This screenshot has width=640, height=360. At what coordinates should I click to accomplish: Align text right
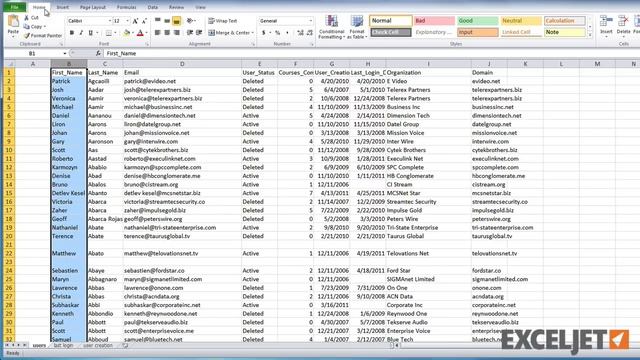pyautogui.click(x=176, y=33)
